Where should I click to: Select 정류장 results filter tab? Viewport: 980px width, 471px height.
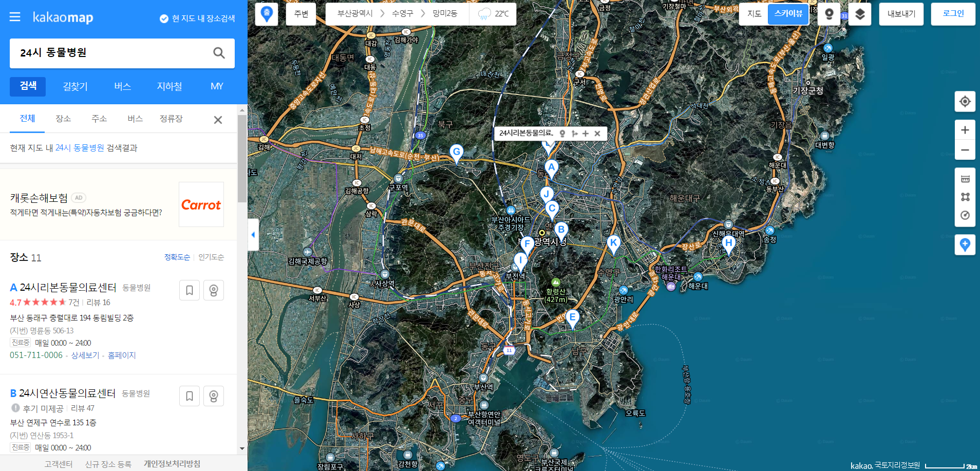(x=171, y=119)
